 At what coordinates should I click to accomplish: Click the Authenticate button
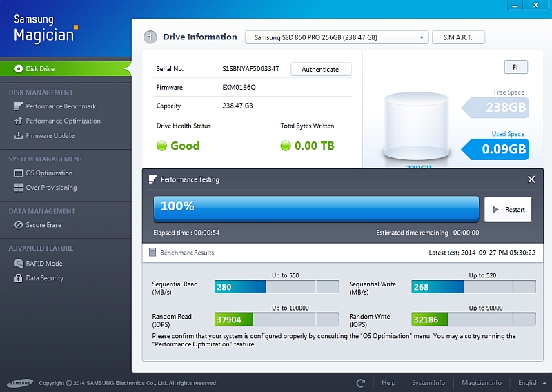point(321,69)
